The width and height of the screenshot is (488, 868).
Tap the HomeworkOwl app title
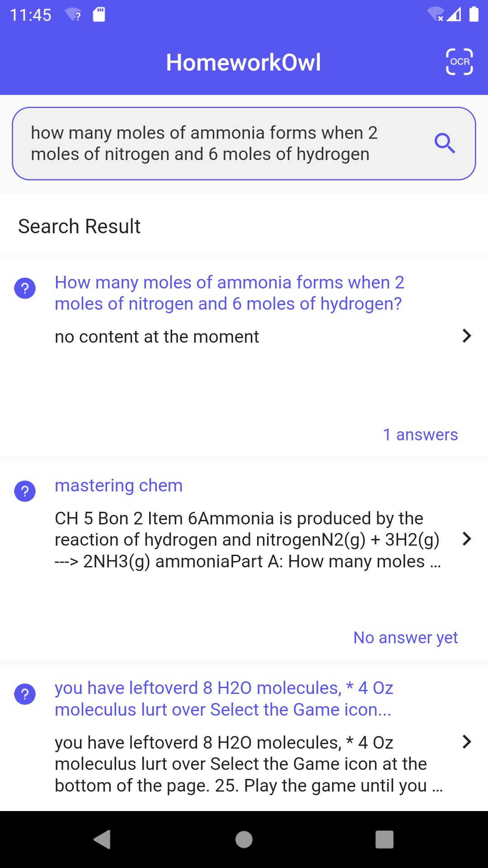click(x=244, y=62)
